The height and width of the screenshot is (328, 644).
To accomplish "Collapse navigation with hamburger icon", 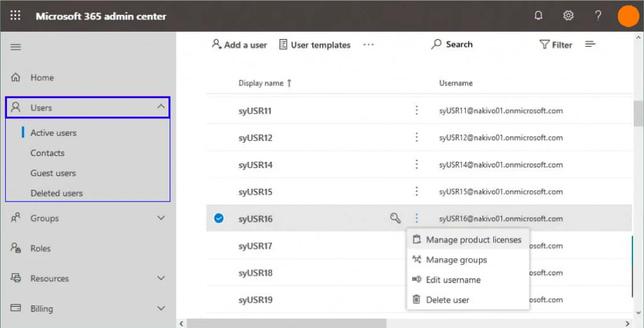I will pos(16,47).
